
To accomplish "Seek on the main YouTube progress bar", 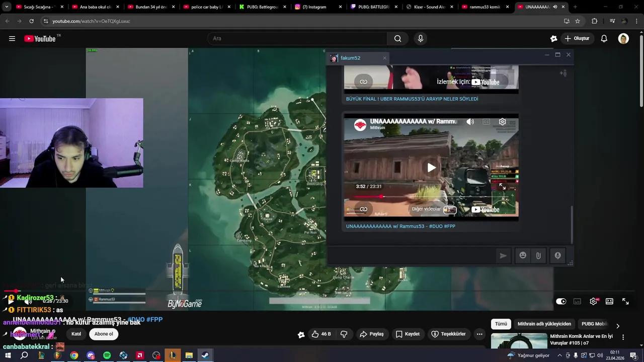I will click(322, 291).
